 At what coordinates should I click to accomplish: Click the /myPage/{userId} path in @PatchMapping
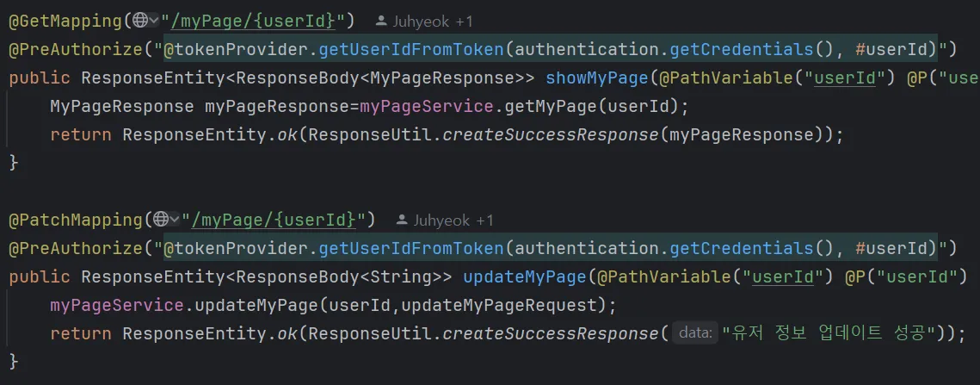coord(274,220)
